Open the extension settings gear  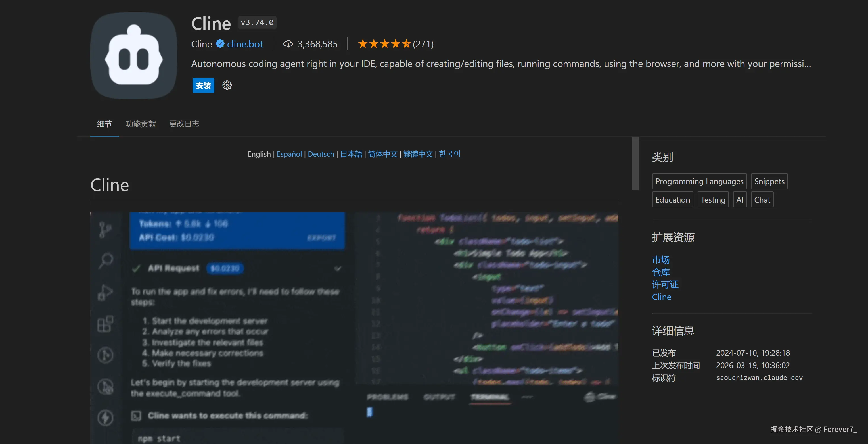click(227, 85)
